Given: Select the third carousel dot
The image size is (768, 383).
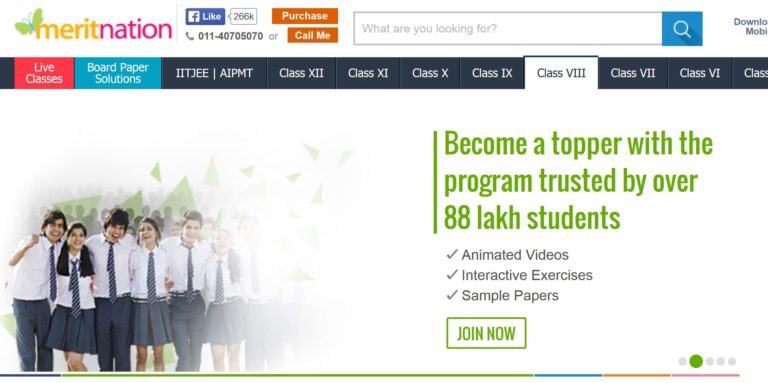Looking at the screenshot, I should coord(710,361).
